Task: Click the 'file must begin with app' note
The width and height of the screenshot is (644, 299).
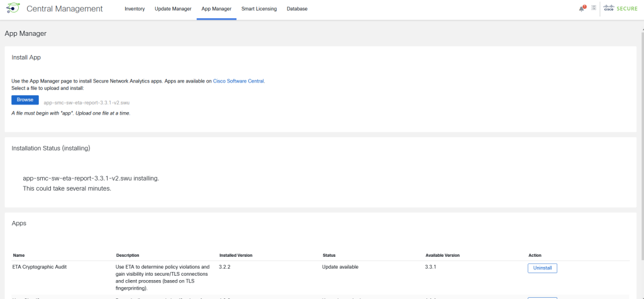Action: [x=70, y=113]
